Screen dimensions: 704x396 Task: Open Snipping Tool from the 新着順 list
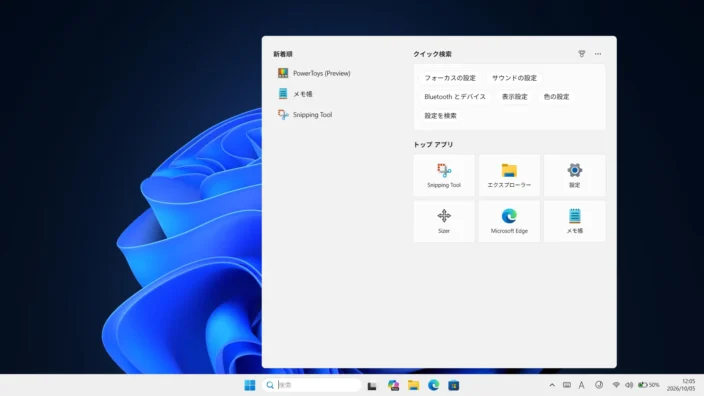tap(305, 114)
